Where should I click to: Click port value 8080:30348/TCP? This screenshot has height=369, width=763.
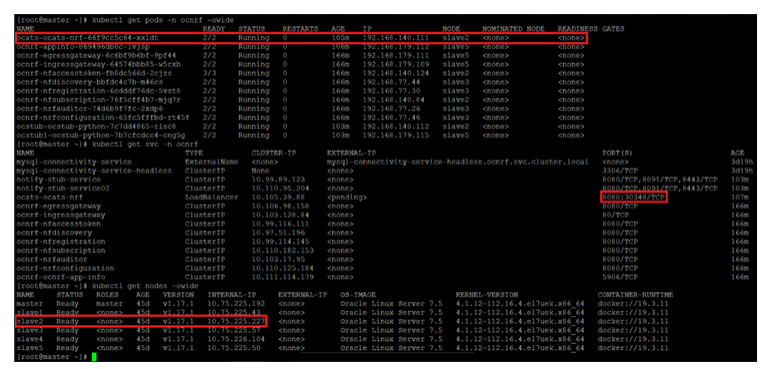click(633, 197)
